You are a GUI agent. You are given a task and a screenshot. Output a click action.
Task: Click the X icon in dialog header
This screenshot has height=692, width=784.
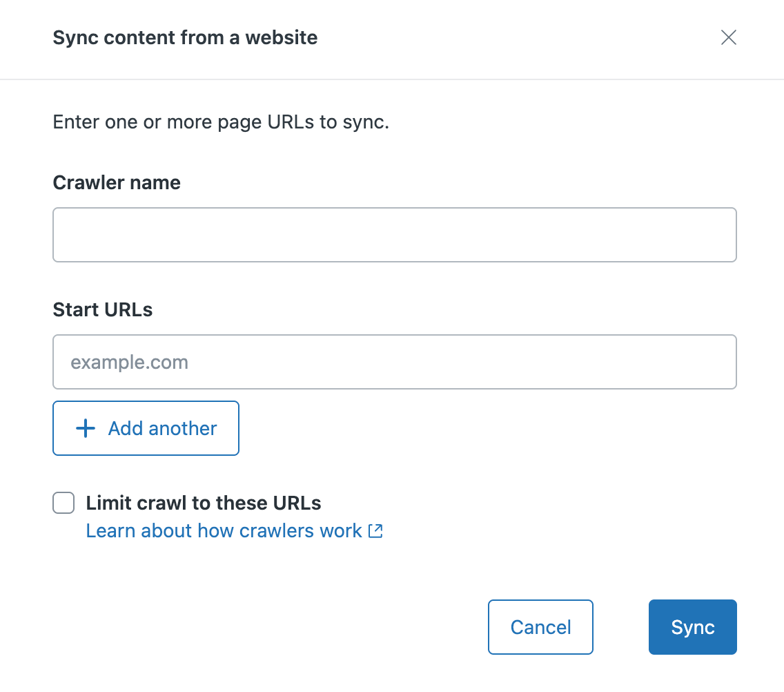(x=728, y=37)
